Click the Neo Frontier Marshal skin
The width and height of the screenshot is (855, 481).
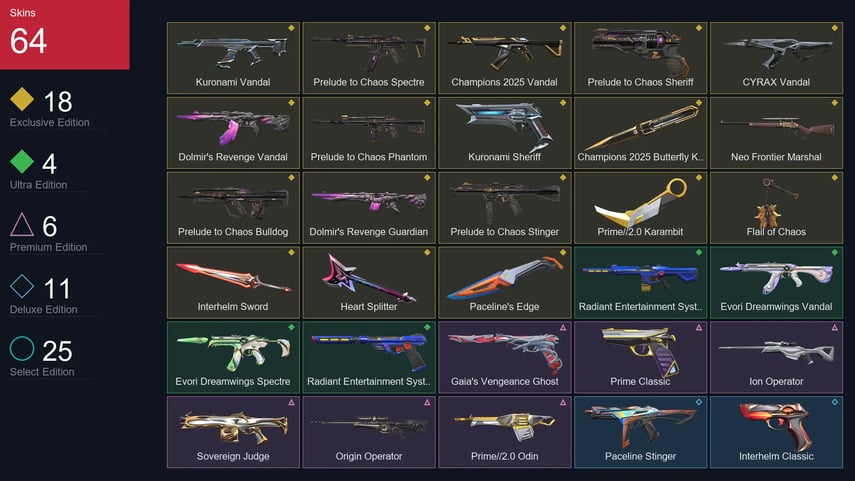coord(776,133)
